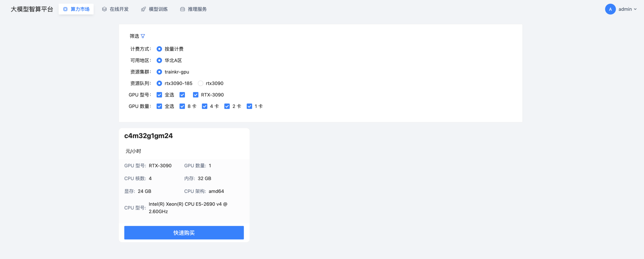The height and width of the screenshot is (259, 644).
Task: Select the rtx3090-185 queue radio
Action: 159,83
